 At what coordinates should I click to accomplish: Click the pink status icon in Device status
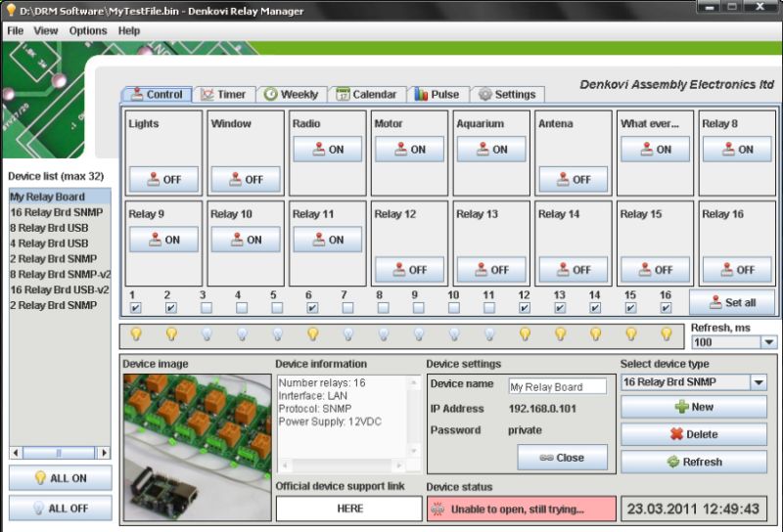pyautogui.click(x=438, y=510)
